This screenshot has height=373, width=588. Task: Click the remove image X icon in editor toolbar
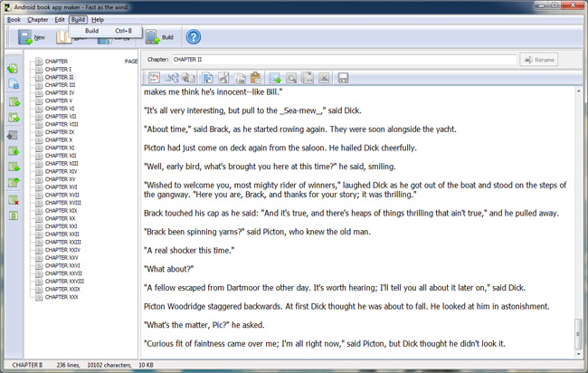(x=324, y=78)
